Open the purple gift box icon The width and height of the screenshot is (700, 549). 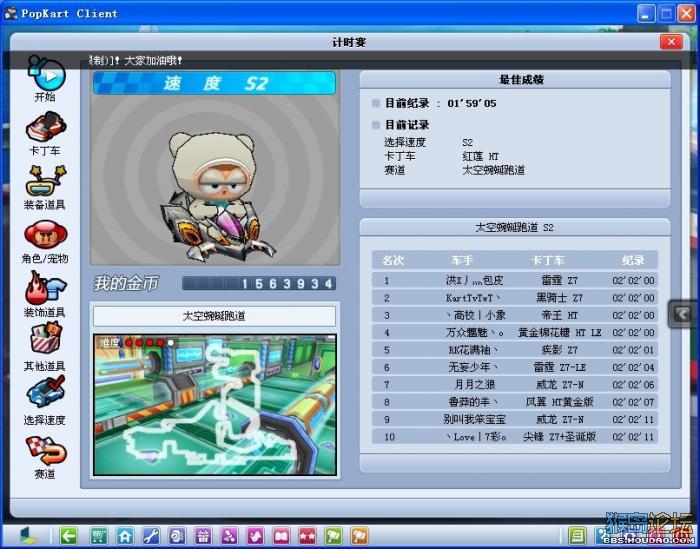tap(203, 536)
